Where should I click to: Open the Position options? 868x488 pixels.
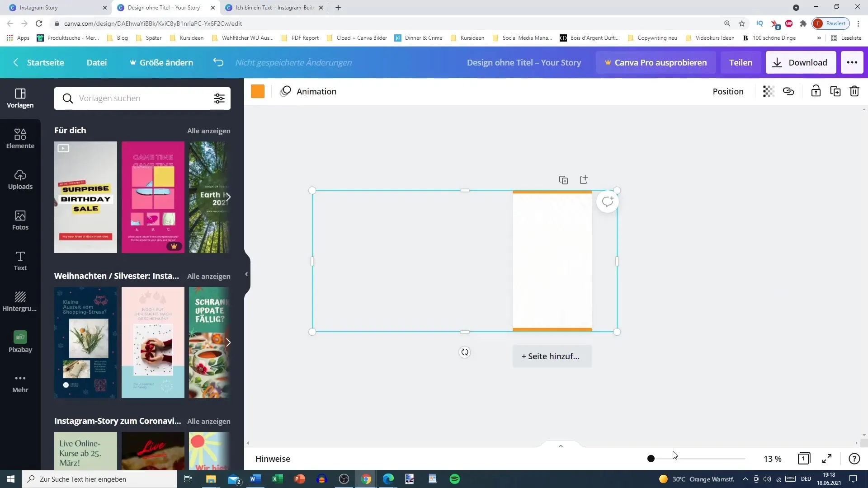(x=728, y=91)
